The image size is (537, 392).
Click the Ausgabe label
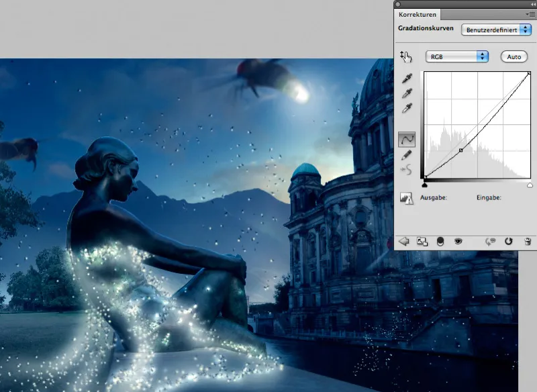433,197
